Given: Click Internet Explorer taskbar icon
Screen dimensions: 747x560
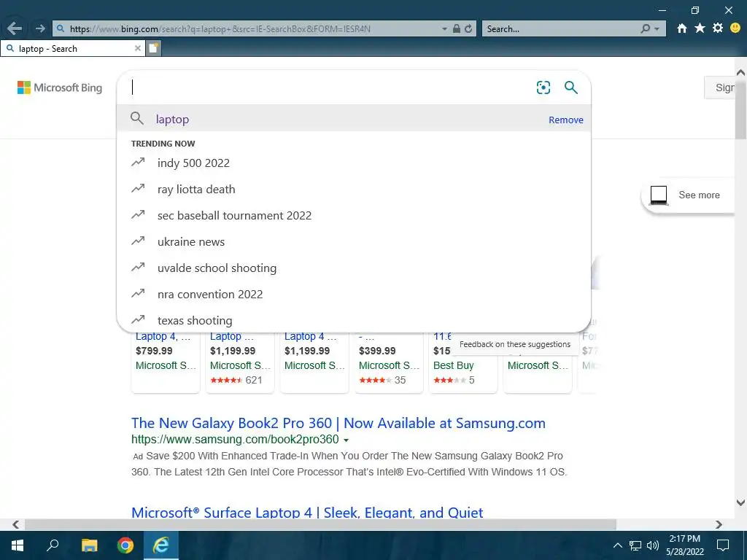Looking at the screenshot, I should pyautogui.click(x=161, y=545).
